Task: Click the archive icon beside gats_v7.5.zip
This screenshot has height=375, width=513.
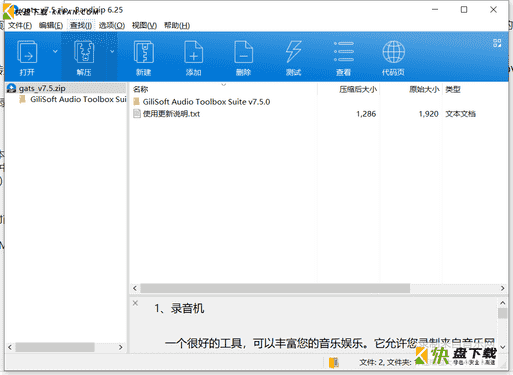Action: click(12, 88)
